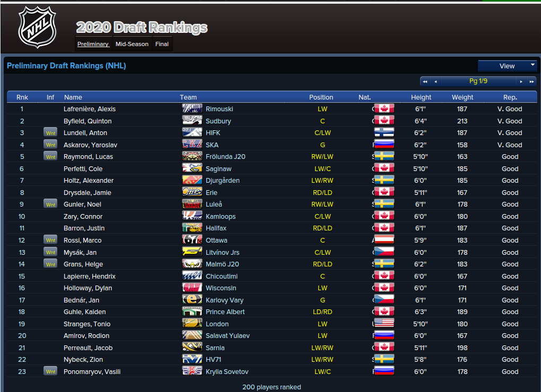Click the Wnt badge beside Askarov, Yaroslav
Viewport: 541px width, 392px height.
[50, 145]
